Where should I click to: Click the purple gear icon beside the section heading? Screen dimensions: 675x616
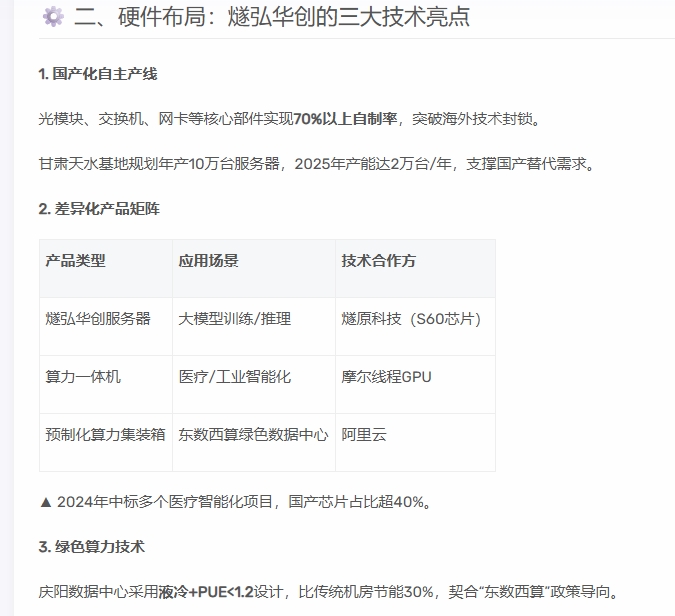click(x=53, y=17)
